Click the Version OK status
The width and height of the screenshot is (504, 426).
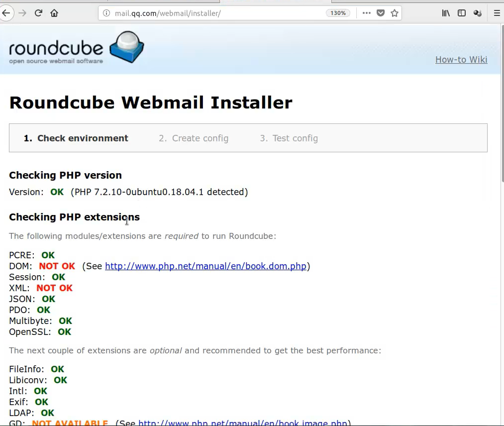pos(57,192)
